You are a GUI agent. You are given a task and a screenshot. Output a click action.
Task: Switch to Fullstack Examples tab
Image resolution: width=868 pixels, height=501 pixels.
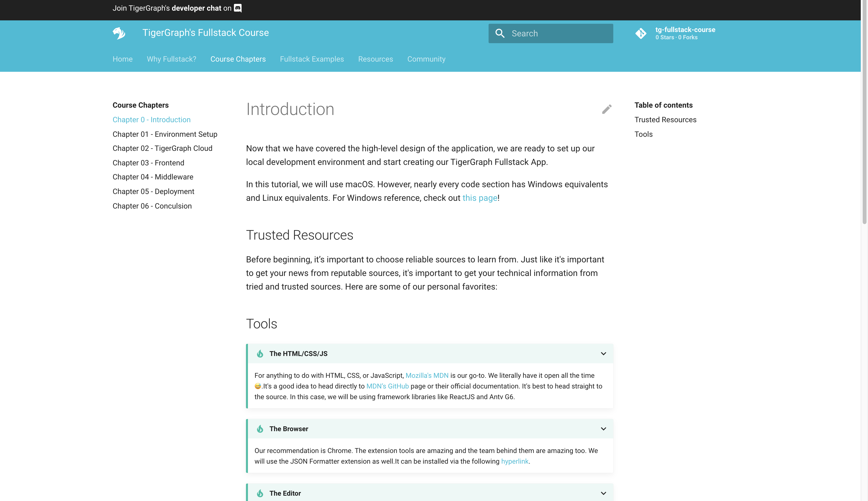tap(312, 59)
